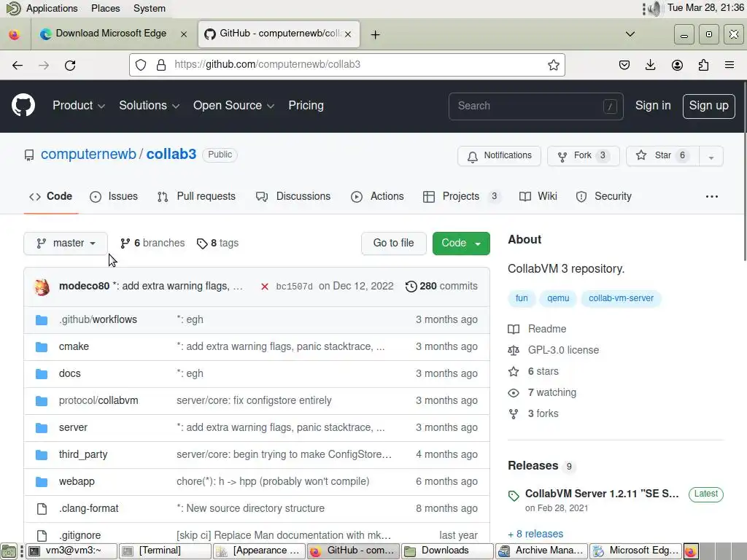Open the pinned Firefox tab icon
The width and height of the screenshot is (747, 560).
(15, 35)
